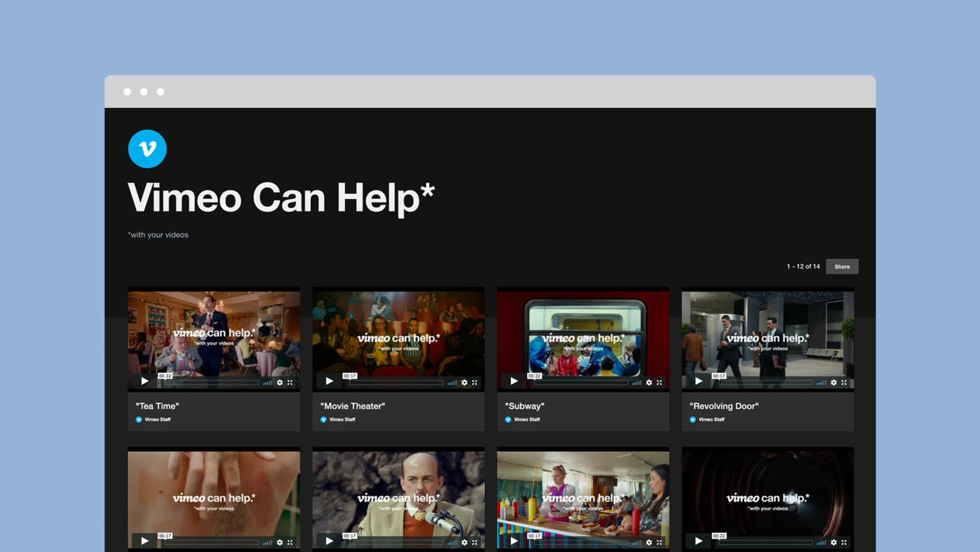The image size is (980, 552).
Task: Open settings gear on hand close-up video
Action: click(280, 542)
